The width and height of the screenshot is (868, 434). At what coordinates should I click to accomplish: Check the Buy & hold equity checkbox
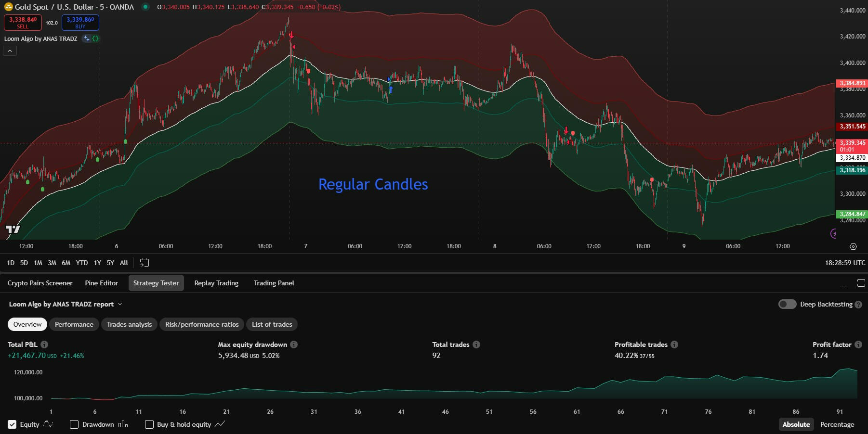pyautogui.click(x=149, y=424)
